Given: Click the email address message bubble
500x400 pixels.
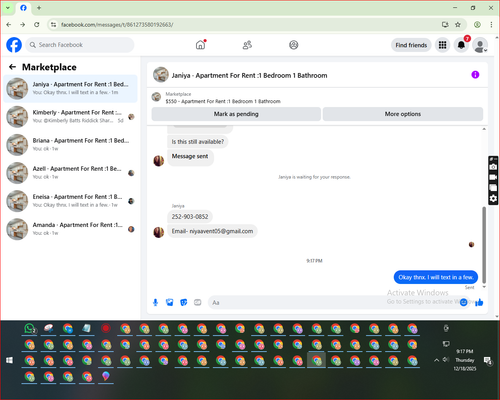Looking at the screenshot, I should coord(212,231).
